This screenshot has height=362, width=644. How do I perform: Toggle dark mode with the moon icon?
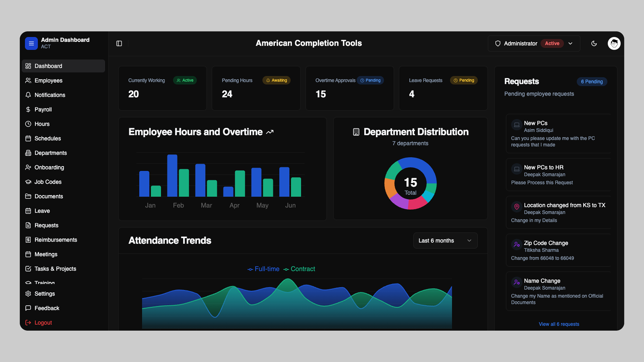click(x=594, y=43)
